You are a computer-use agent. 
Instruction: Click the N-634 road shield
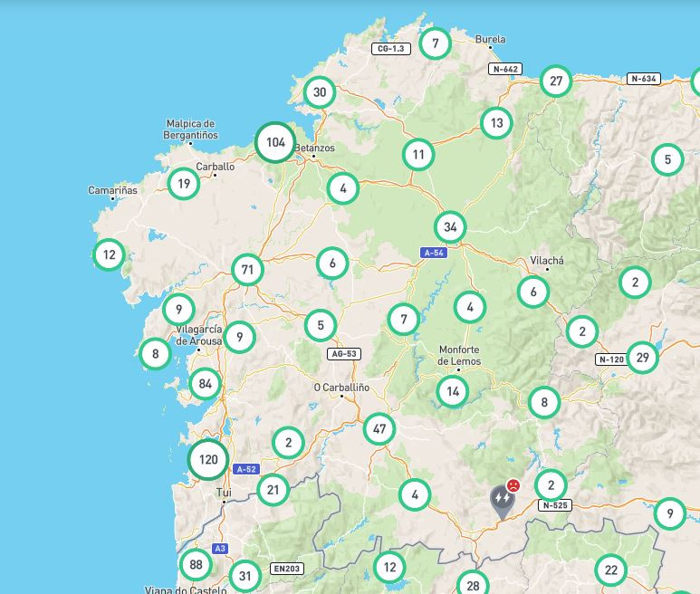[x=644, y=79]
